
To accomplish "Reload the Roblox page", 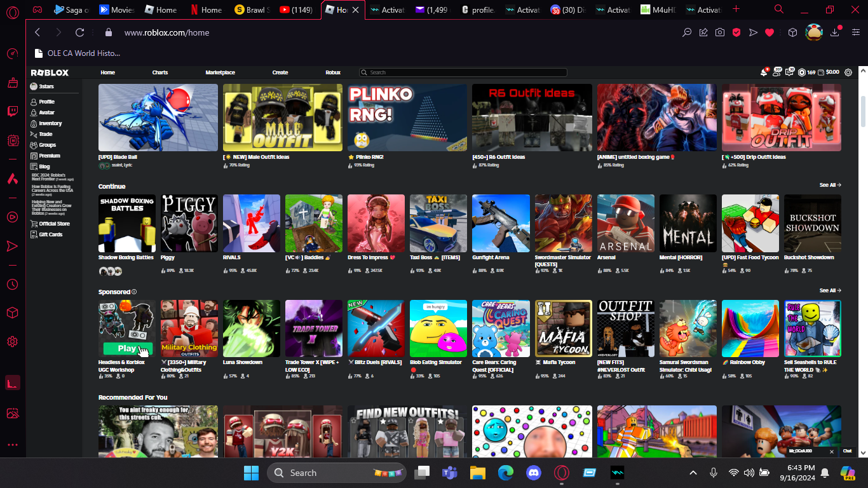I will (79, 32).
